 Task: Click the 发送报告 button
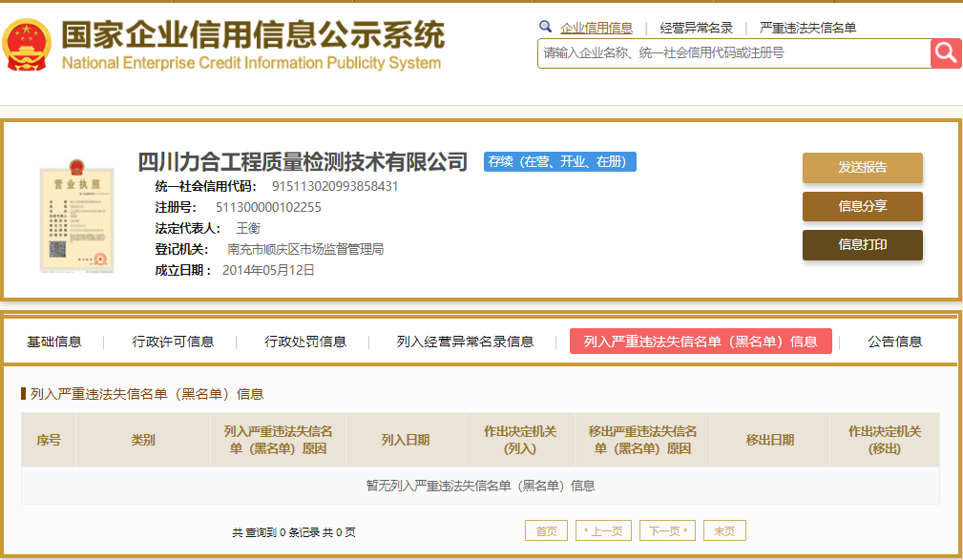point(862,167)
